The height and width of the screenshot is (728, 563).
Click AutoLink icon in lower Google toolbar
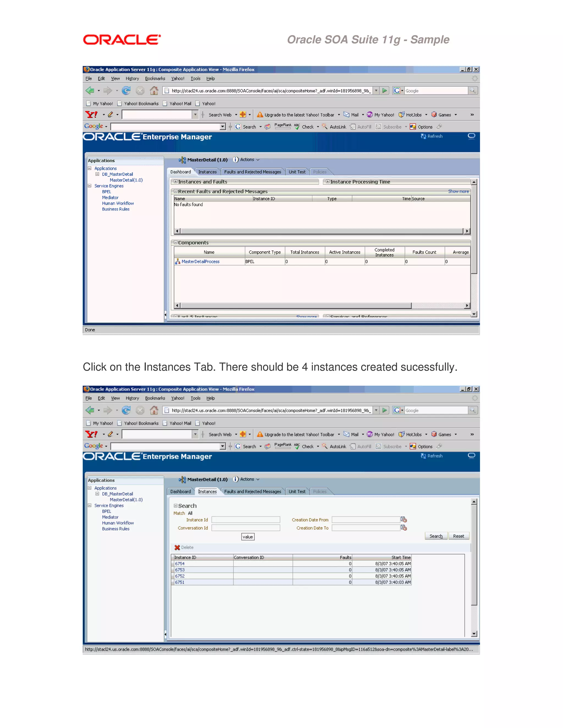(325, 446)
